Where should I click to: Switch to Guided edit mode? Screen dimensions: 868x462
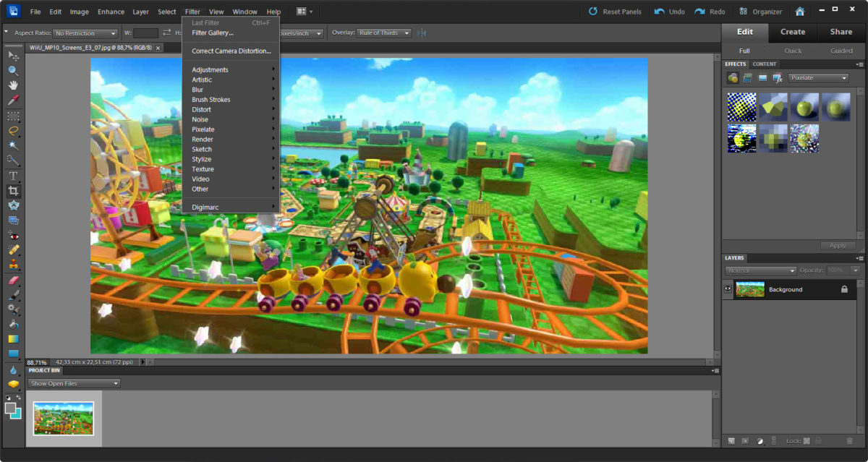[841, 51]
